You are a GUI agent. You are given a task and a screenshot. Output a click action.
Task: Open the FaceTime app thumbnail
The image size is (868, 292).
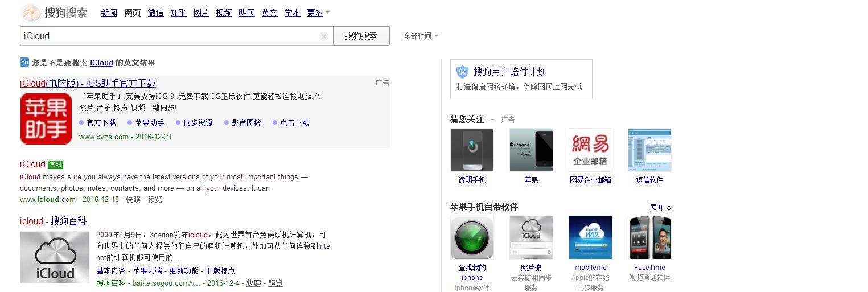pyautogui.click(x=649, y=237)
